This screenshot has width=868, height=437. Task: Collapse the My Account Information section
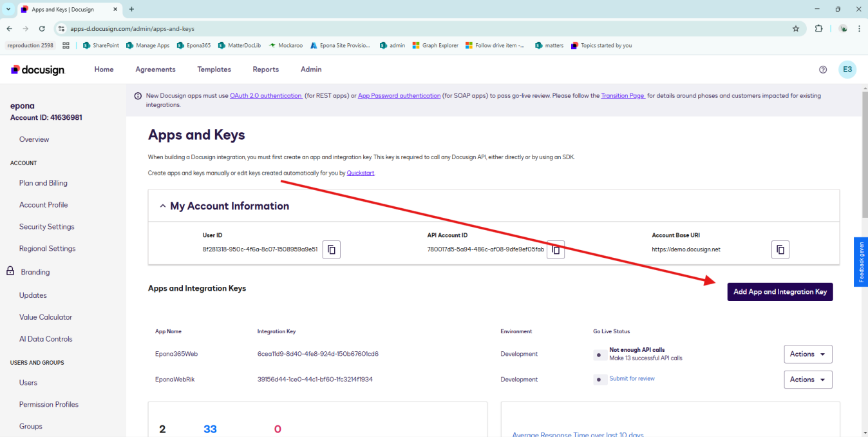coord(162,206)
